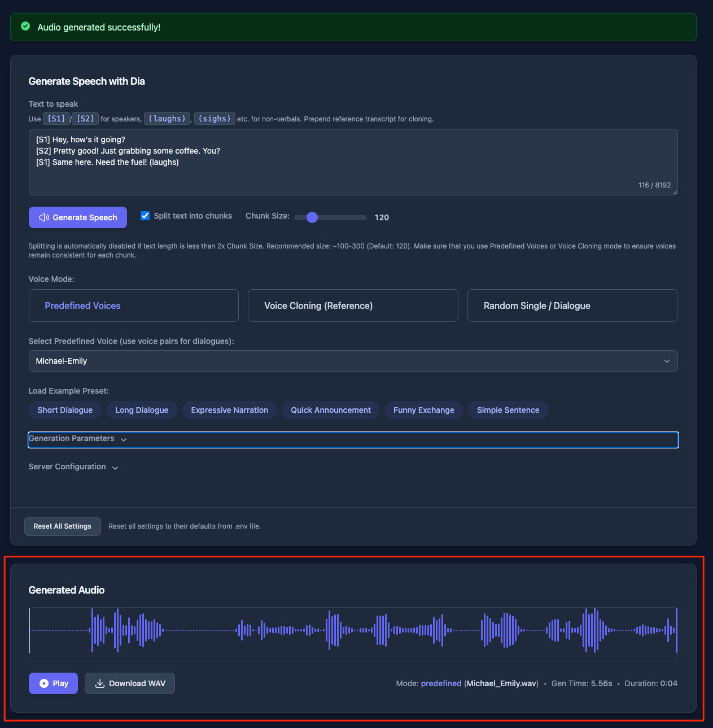Expand the Server Configuration section
The height and width of the screenshot is (728, 713).
[x=73, y=467]
